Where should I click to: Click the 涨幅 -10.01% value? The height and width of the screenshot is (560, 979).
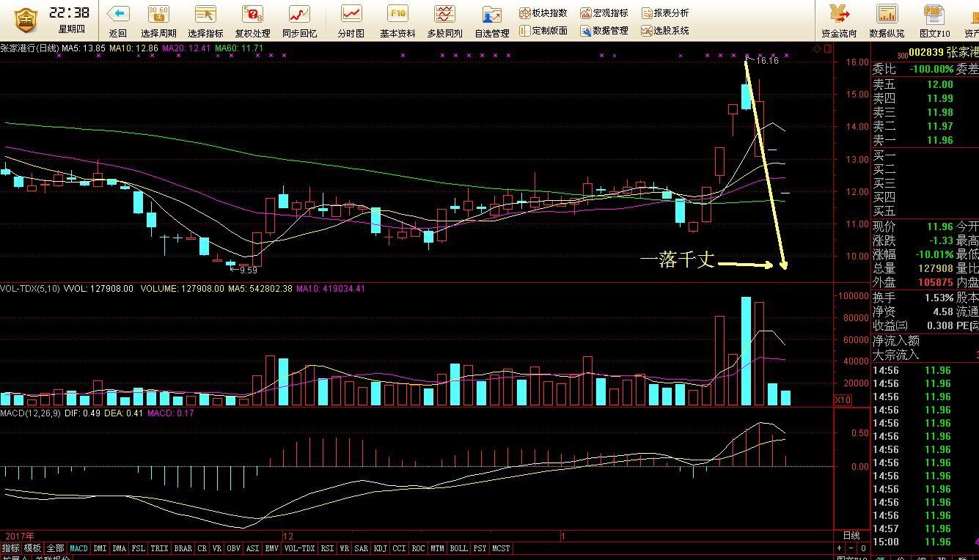pyautogui.click(x=934, y=255)
